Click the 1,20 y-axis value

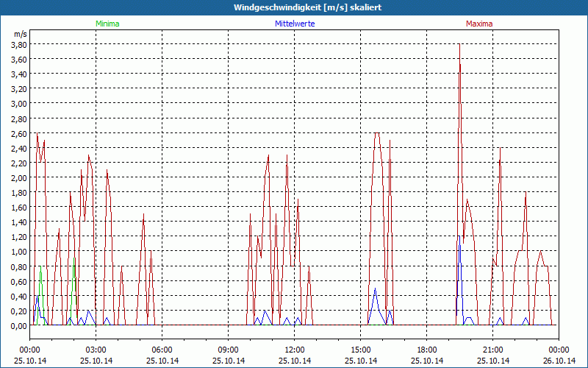(19, 237)
